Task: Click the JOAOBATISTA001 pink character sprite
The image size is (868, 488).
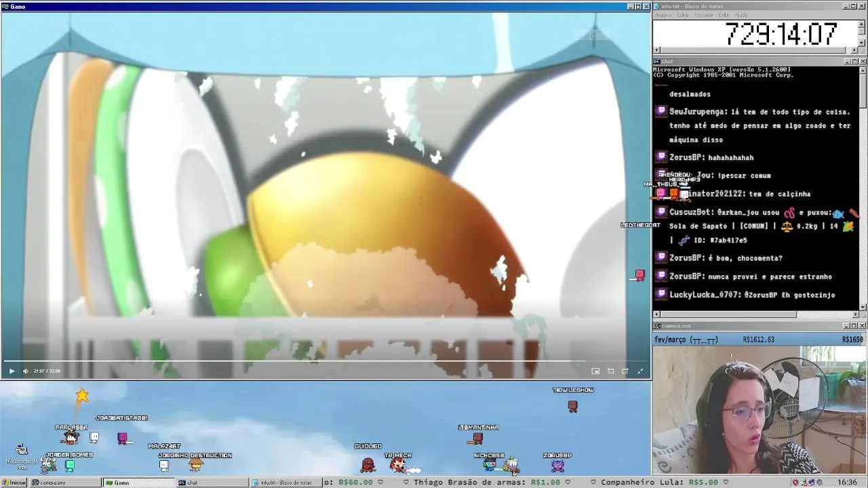Action: pyautogui.click(x=122, y=438)
